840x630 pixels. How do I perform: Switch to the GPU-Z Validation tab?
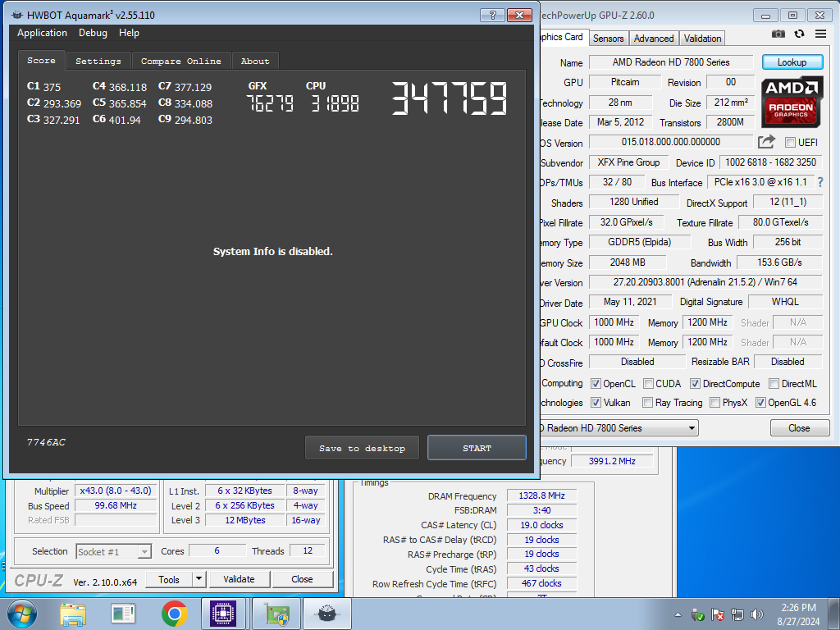(x=702, y=39)
